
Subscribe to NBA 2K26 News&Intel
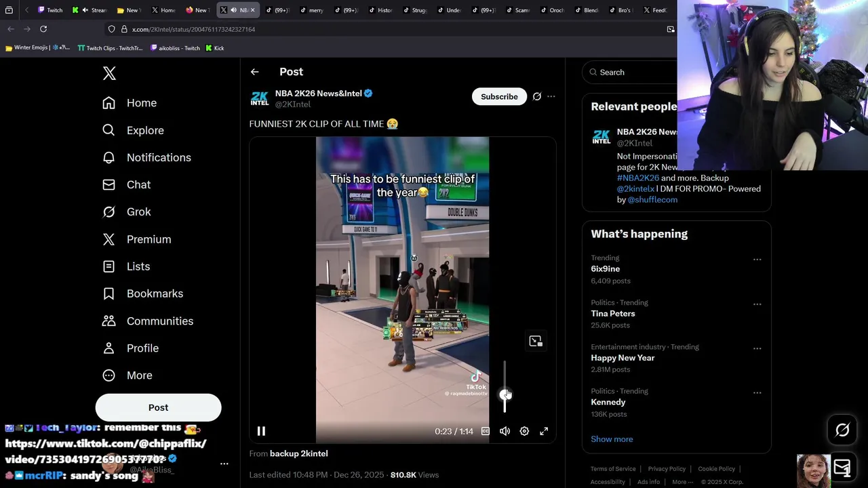tap(499, 96)
